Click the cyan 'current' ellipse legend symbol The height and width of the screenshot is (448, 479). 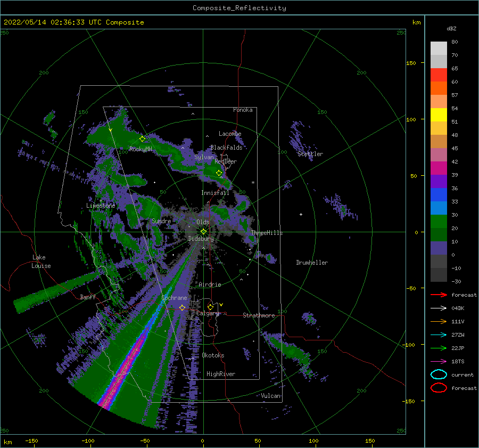pos(439,374)
